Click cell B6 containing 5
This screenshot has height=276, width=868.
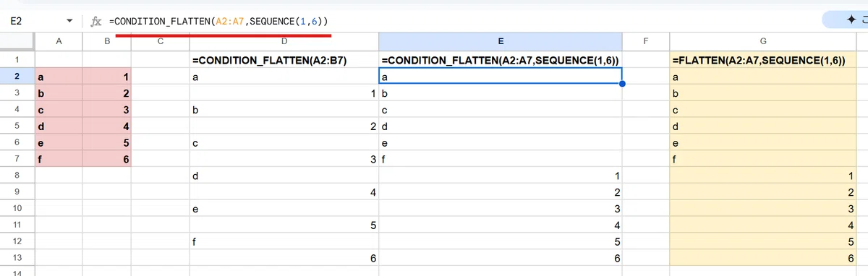point(107,143)
